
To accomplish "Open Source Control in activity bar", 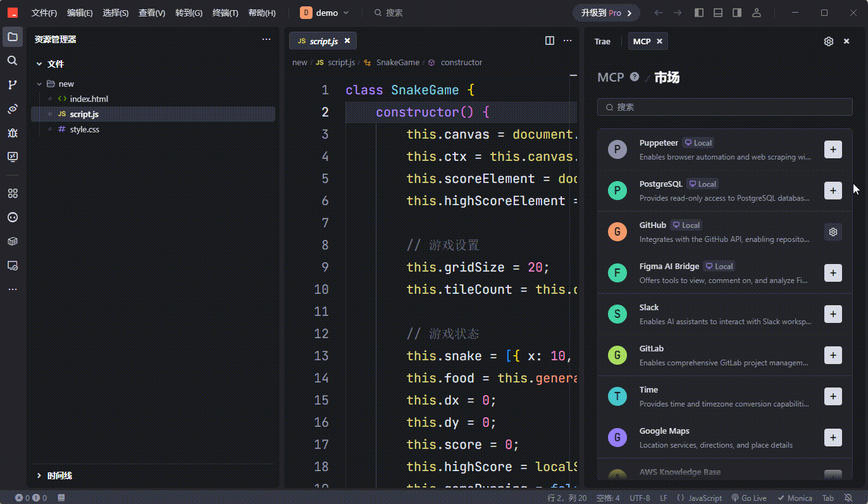I will click(12, 85).
